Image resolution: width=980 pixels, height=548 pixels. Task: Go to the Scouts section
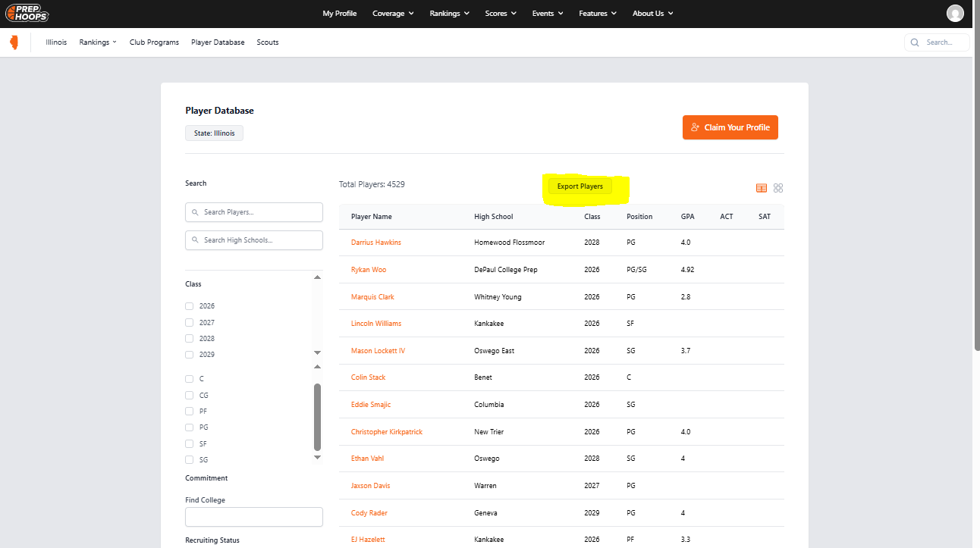(267, 42)
